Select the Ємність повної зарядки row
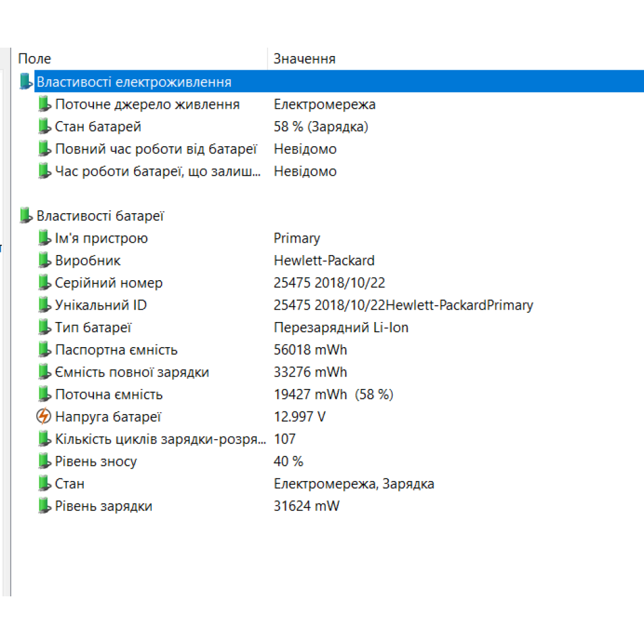Screen dimensions: 644x644 [x=132, y=372]
